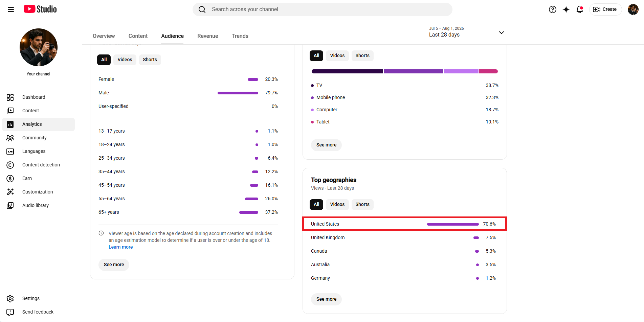Open Languages from the sidebar
The height and width of the screenshot is (322, 644).
[x=39, y=152]
